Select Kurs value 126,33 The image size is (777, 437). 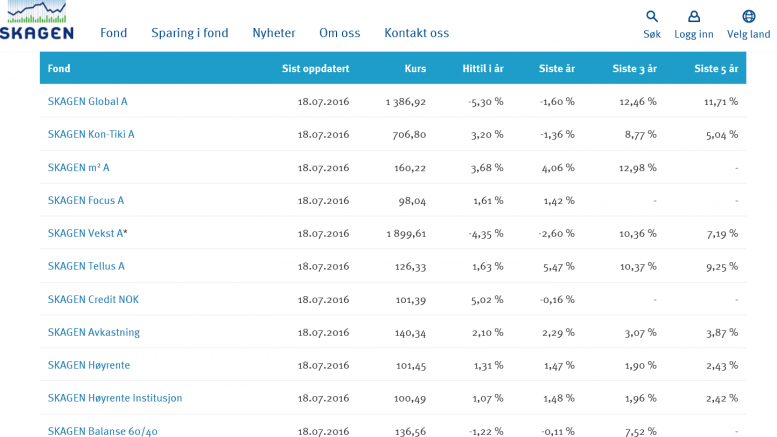(410, 266)
